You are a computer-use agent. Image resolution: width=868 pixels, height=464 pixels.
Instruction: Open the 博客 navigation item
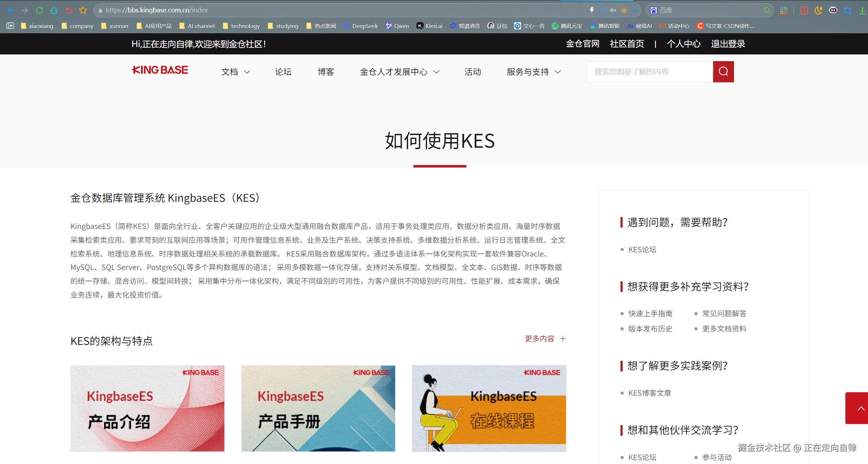pyautogui.click(x=326, y=72)
